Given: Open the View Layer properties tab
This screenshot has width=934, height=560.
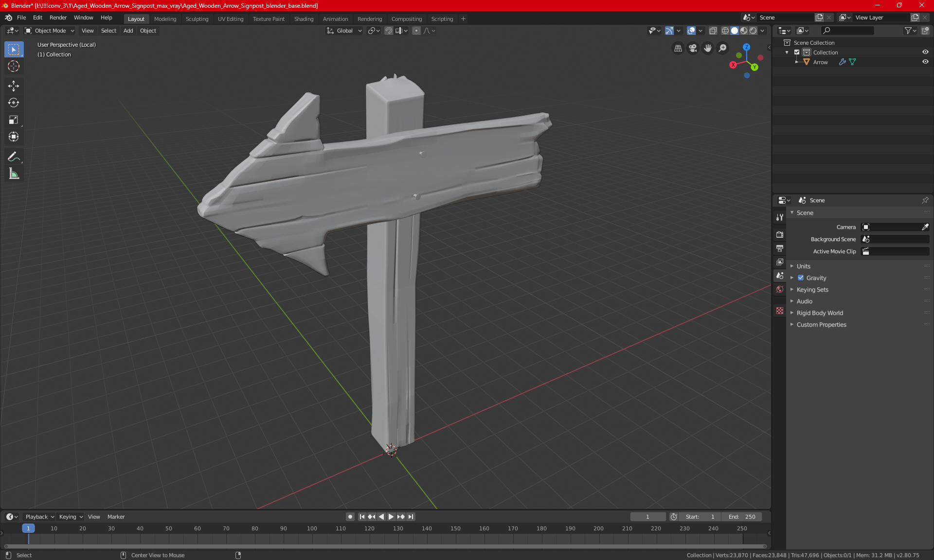Looking at the screenshot, I should [780, 262].
